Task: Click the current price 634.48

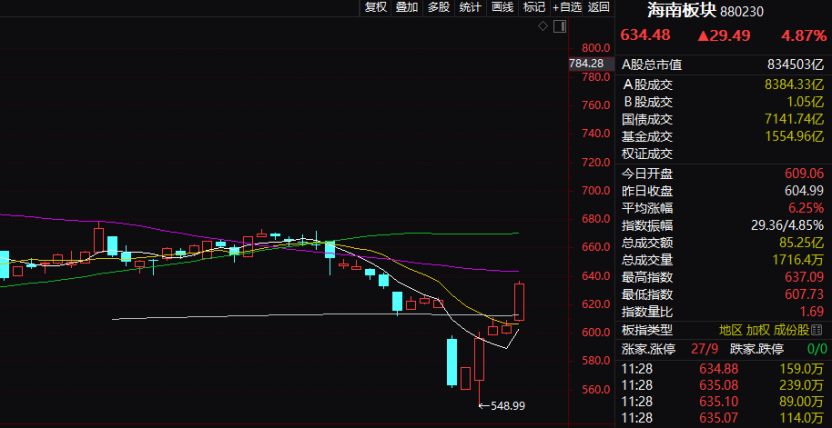Action: [646, 36]
